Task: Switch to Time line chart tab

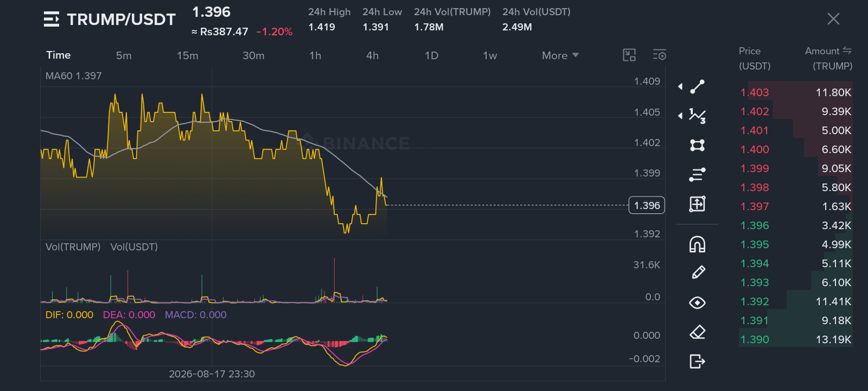Action: [59, 55]
